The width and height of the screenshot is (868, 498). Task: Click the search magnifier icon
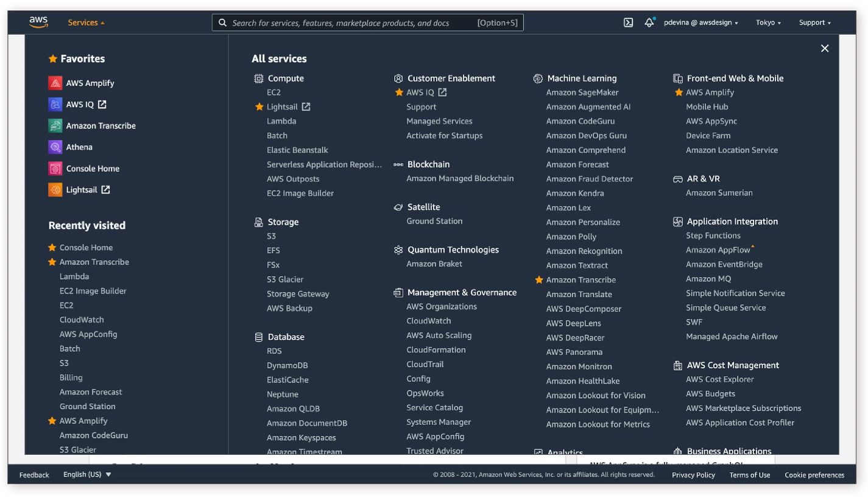(x=223, y=23)
